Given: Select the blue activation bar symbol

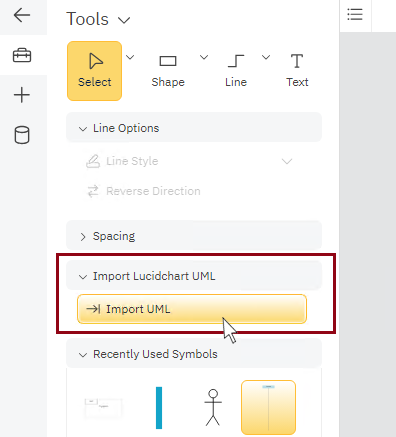Looking at the screenshot, I should [x=159, y=408].
